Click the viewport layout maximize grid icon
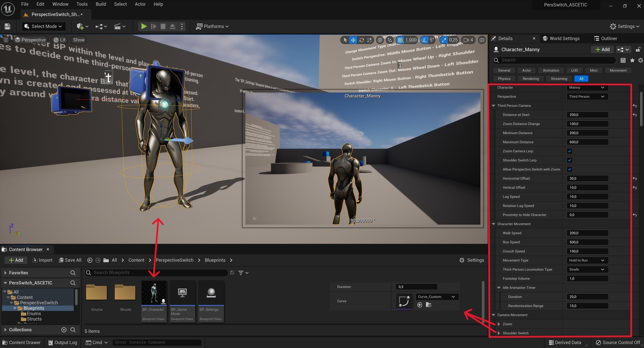Screen dimensions: 644x348 [x=482, y=40]
